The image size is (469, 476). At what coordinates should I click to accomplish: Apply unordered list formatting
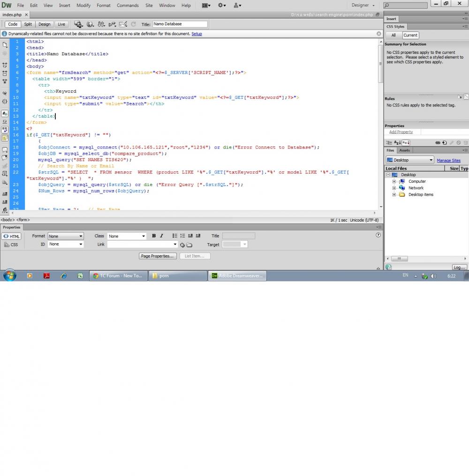pyautogui.click(x=175, y=236)
